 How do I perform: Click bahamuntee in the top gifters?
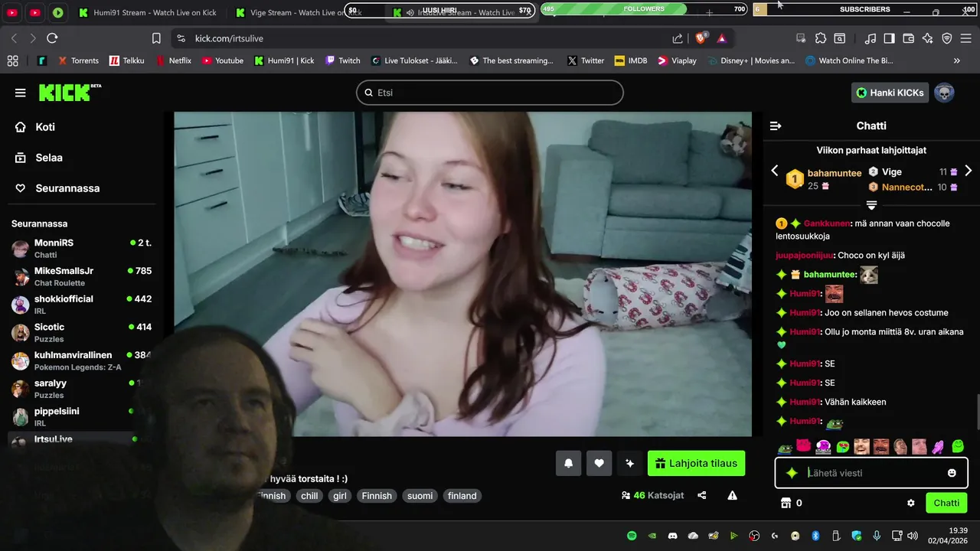pyautogui.click(x=835, y=173)
